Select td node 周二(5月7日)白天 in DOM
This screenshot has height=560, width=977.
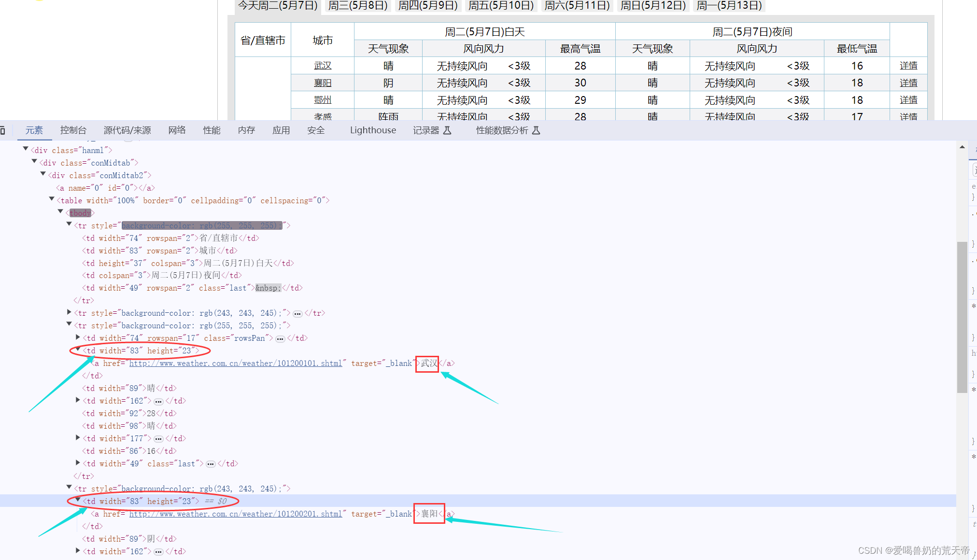[188, 263]
